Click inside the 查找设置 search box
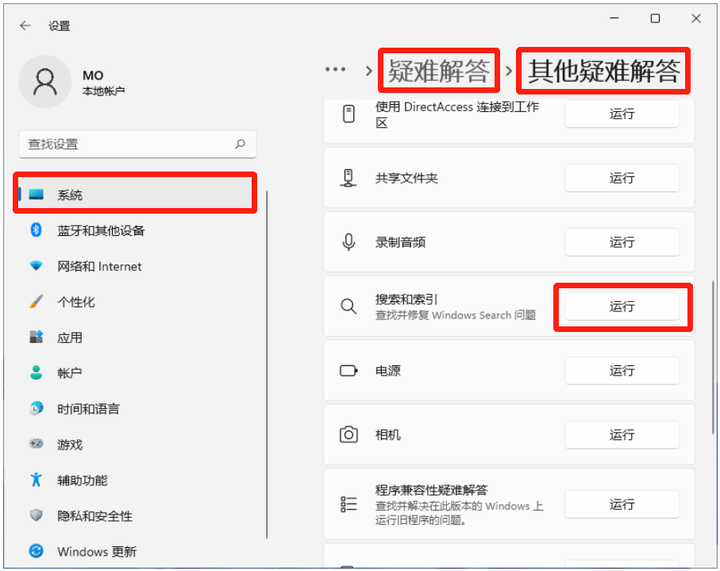The height and width of the screenshot is (571, 720). (x=137, y=144)
